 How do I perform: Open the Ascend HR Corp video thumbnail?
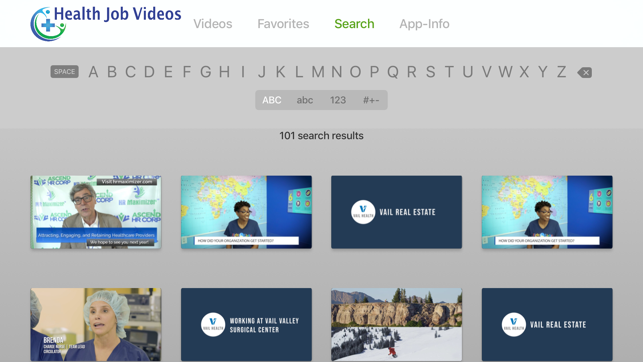[x=96, y=212]
